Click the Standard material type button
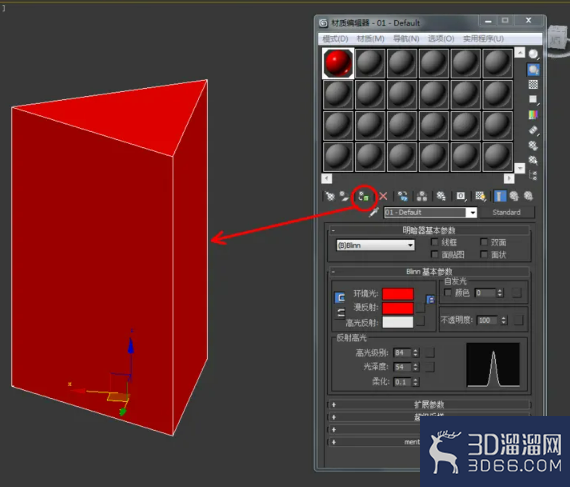This screenshot has height=487, width=570. [507, 212]
